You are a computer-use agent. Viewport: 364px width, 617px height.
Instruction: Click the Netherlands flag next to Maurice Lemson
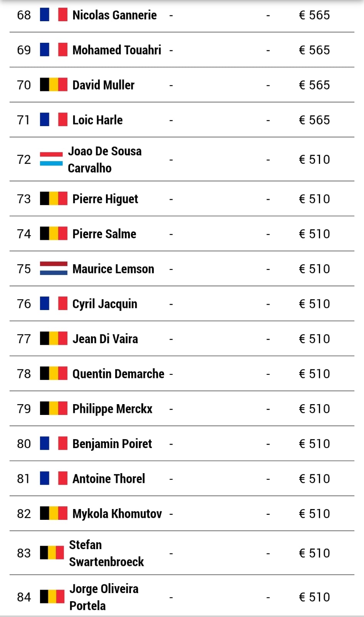point(54,269)
